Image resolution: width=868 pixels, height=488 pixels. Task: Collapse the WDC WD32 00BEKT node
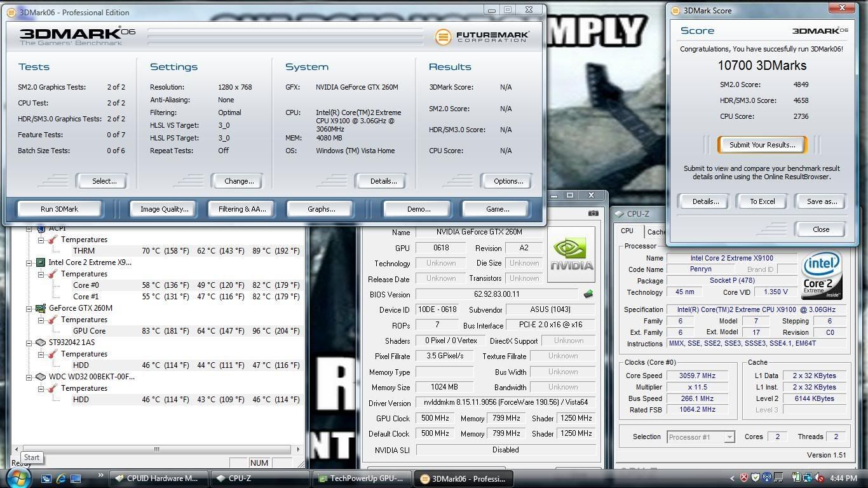[x=29, y=377]
